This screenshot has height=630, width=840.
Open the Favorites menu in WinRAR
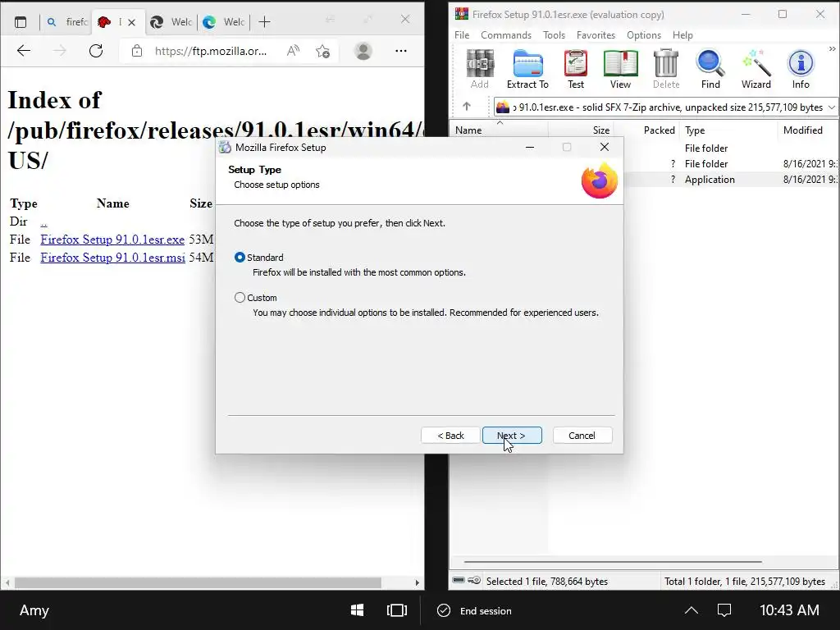(x=596, y=34)
